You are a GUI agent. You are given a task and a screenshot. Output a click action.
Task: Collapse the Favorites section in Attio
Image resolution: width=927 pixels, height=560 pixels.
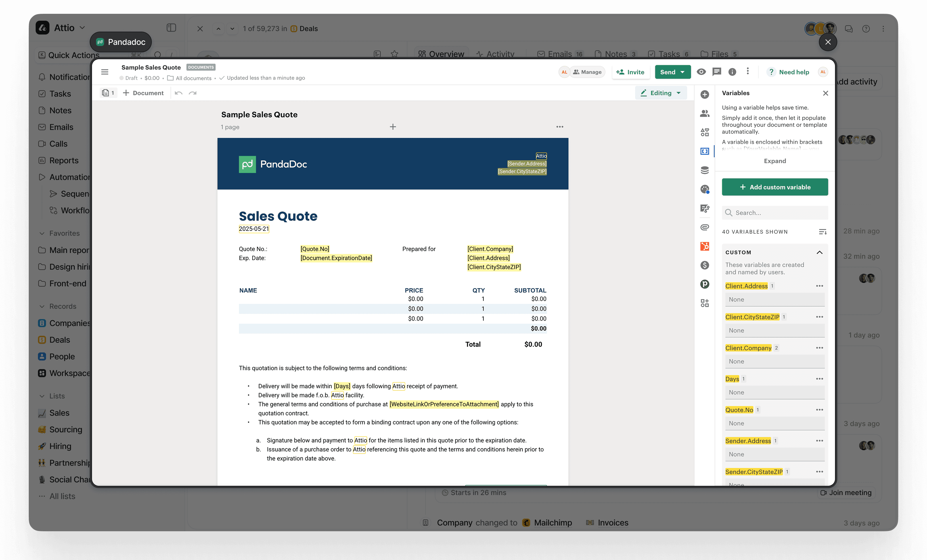coord(42,233)
